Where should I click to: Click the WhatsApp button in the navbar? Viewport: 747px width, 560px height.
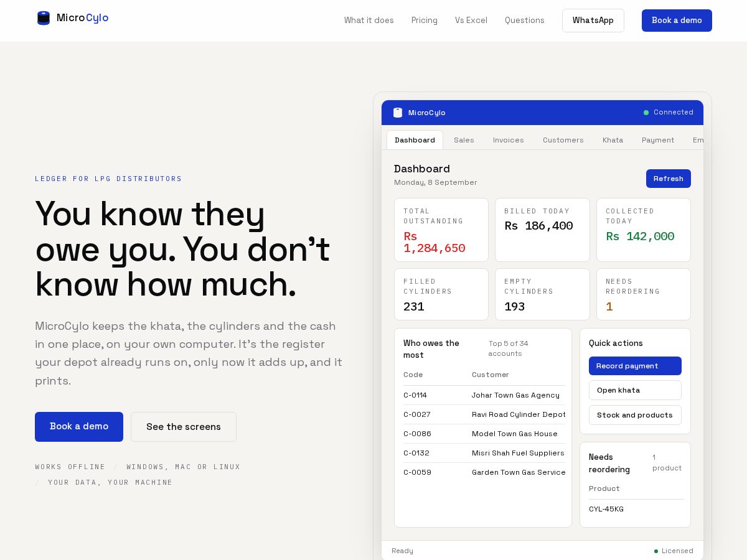coord(593,21)
